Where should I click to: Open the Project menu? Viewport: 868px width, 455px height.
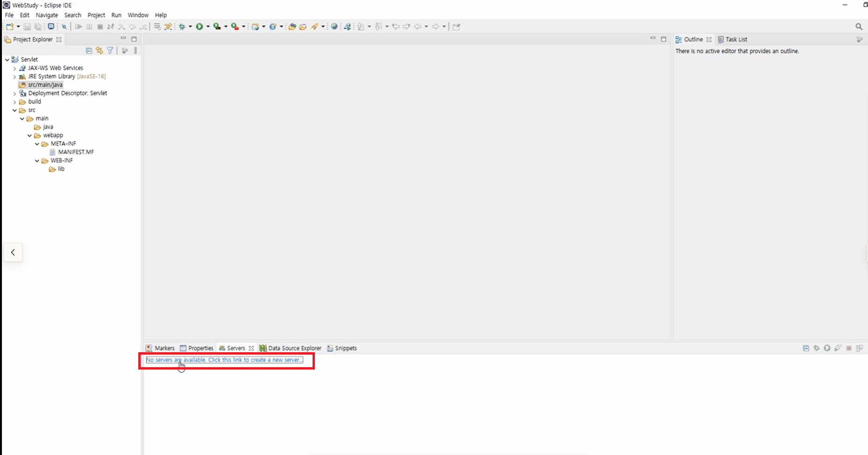click(96, 15)
